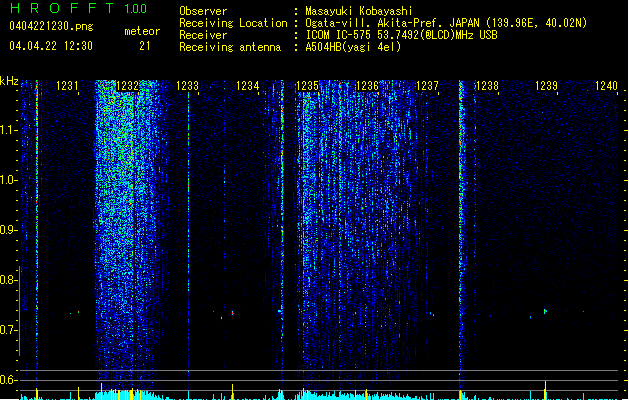Viewport: 629px width, 400px height.
Task: Click the 0.7 kHz axis tick label
Action: [8, 330]
